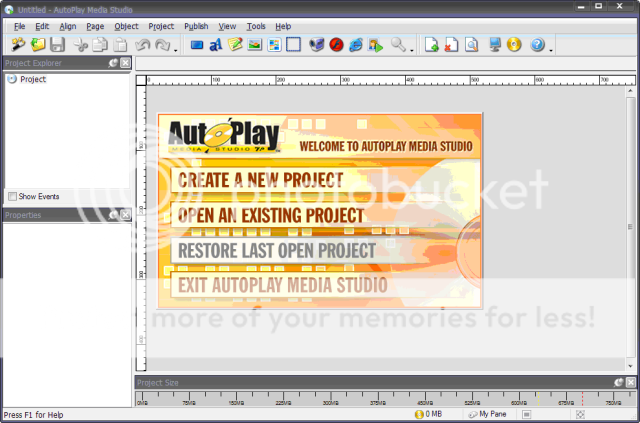Click the Open Project folder icon

click(38, 45)
